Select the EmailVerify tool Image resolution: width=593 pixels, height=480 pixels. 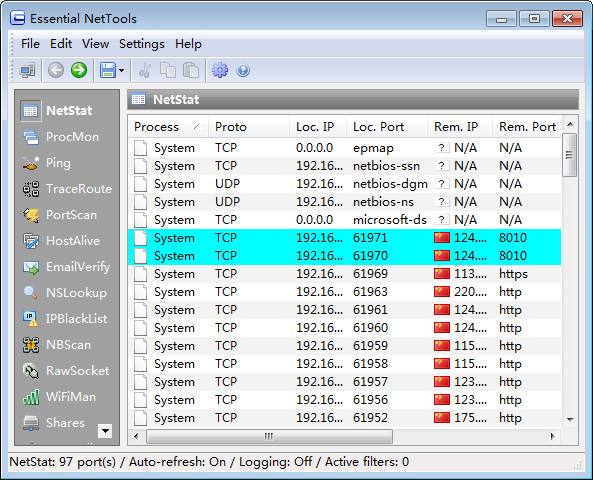coord(67,267)
